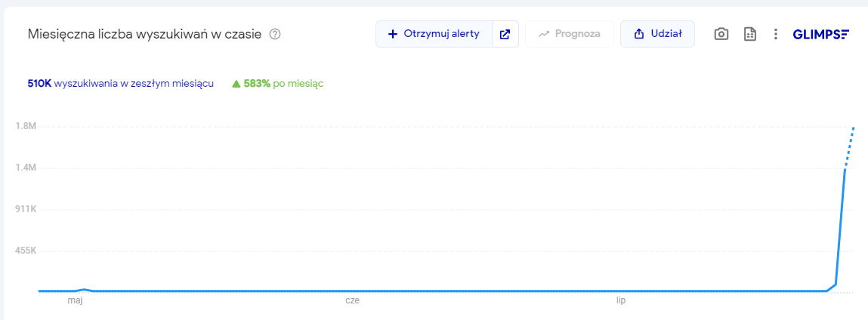
Task: Toggle the Prognoza forecast button
Action: pyautogui.click(x=569, y=34)
